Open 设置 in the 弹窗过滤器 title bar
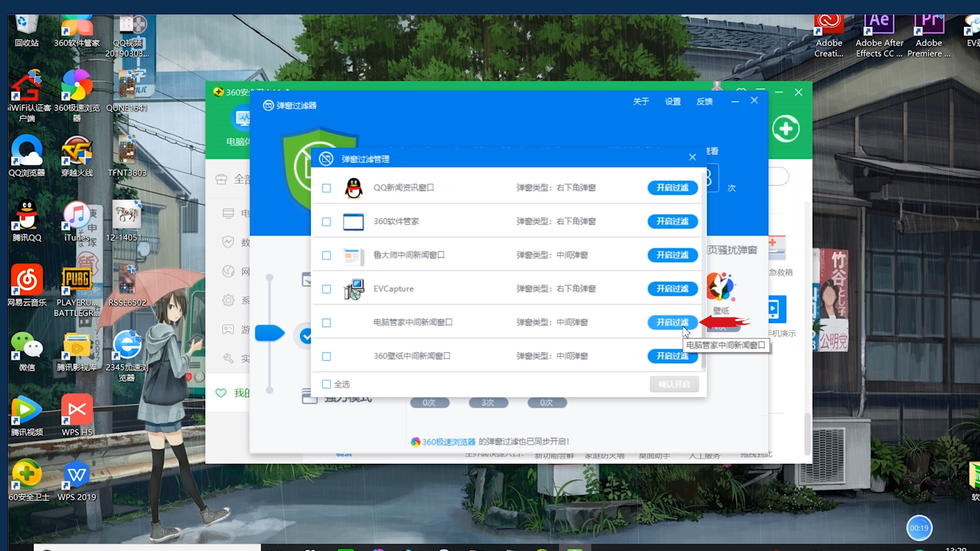Screen dimensions: 980x551 [672, 102]
